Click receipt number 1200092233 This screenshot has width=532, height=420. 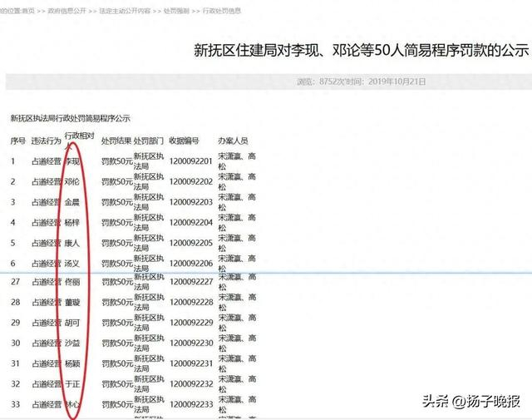coord(191,404)
